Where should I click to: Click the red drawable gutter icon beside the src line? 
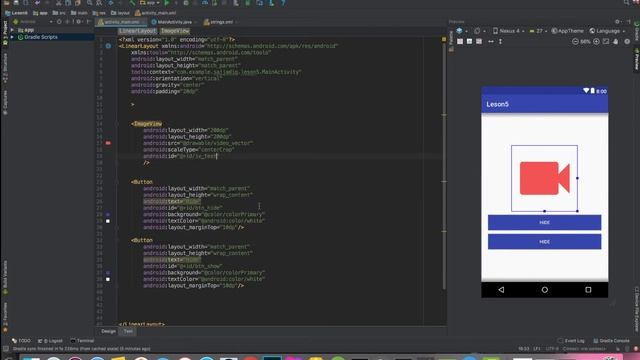[x=108, y=143]
